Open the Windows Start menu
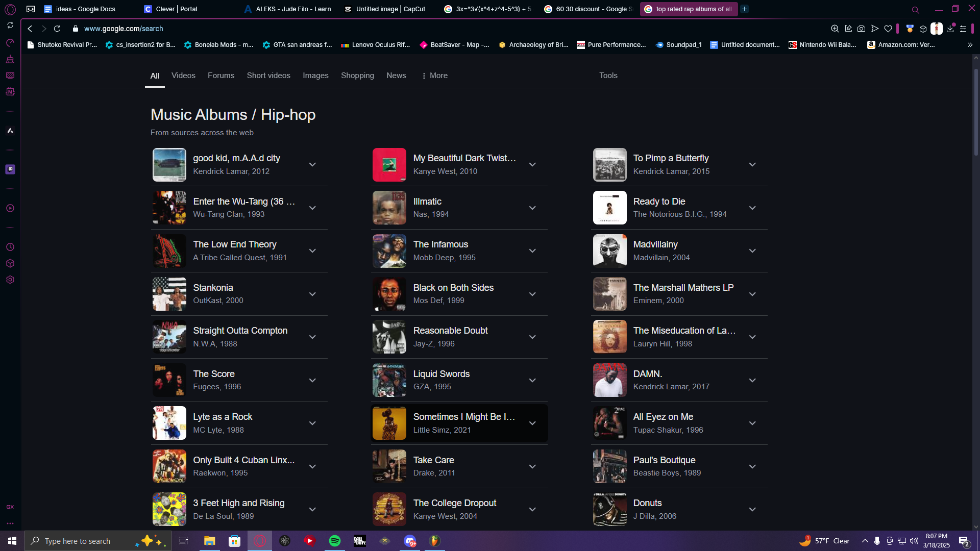Image resolution: width=980 pixels, height=551 pixels. [12, 541]
